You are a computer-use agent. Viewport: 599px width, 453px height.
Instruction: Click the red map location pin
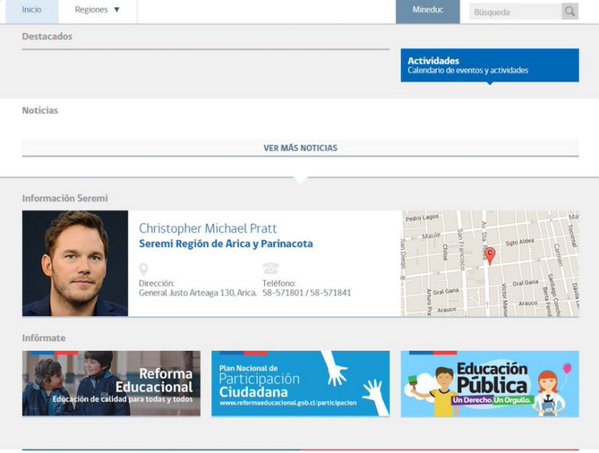(490, 256)
